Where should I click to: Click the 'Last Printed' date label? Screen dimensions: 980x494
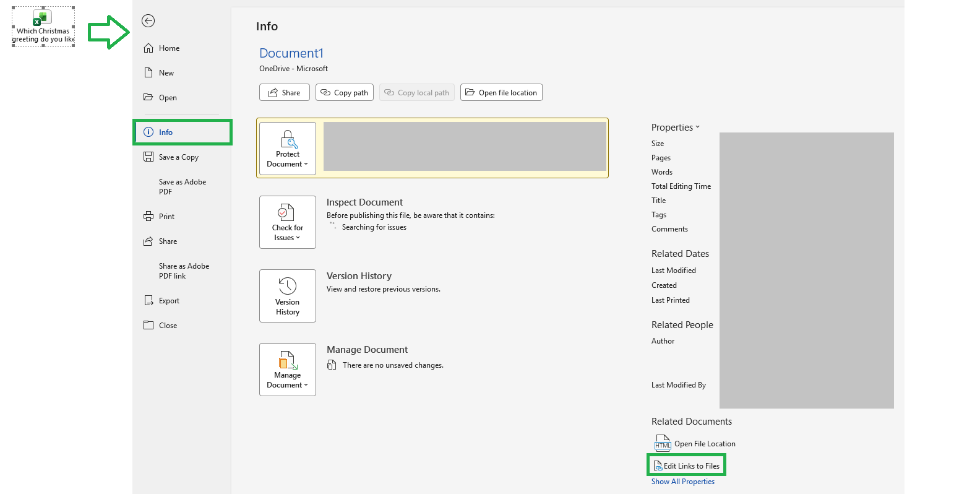point(671,300)
